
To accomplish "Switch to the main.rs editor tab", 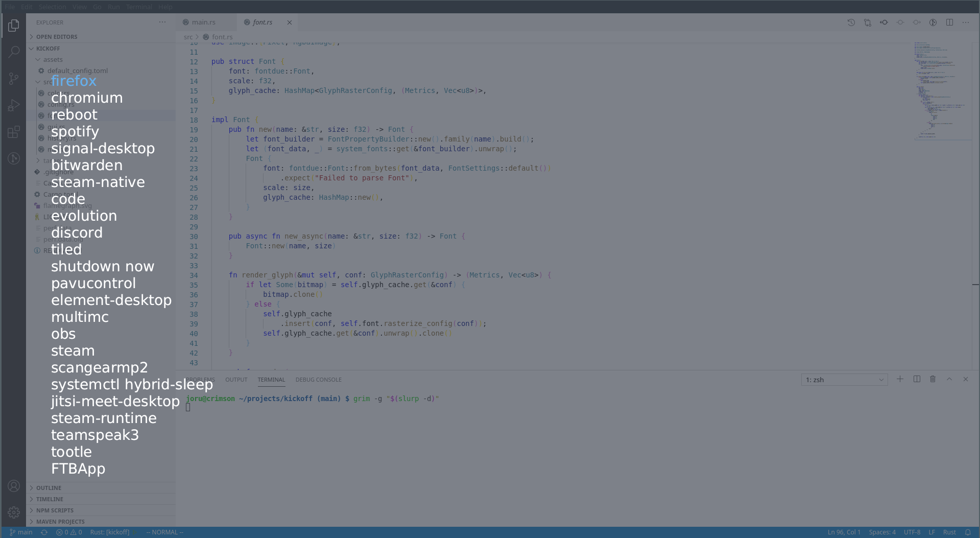I will click(203, 22).
